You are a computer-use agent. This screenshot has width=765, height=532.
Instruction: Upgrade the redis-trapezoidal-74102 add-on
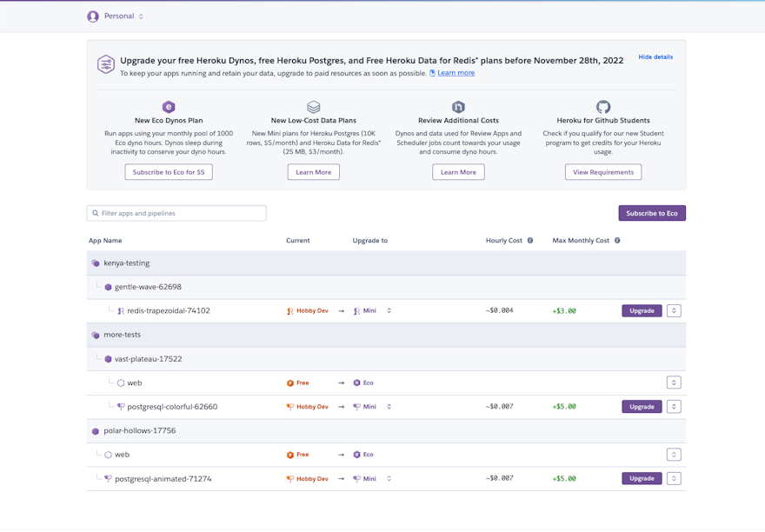642,311
